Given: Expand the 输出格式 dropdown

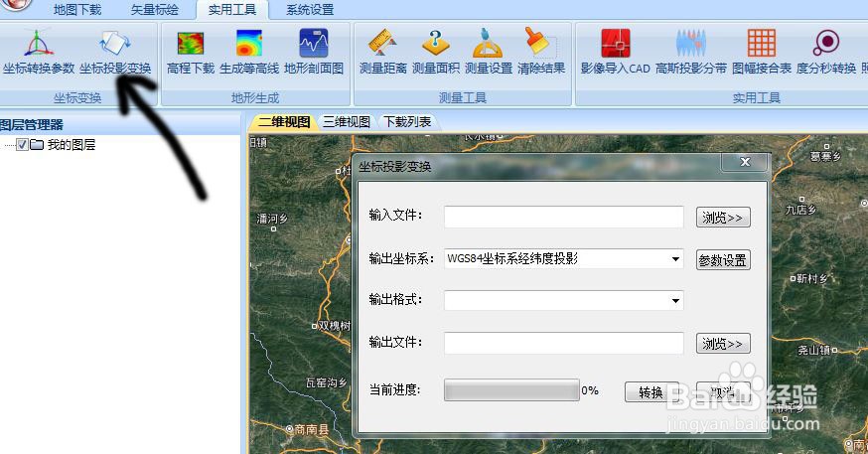Looking at the screenshot, I should pos(675,301).
